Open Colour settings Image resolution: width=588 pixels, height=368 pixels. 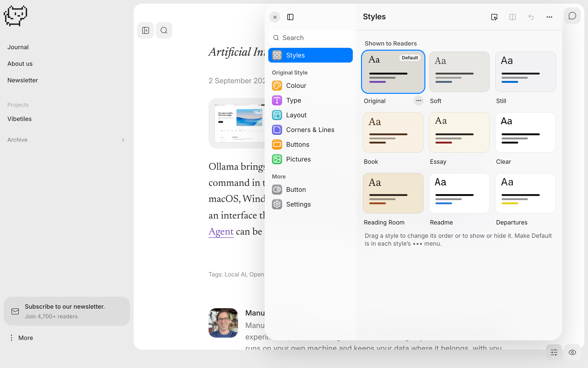pos(311,86)
